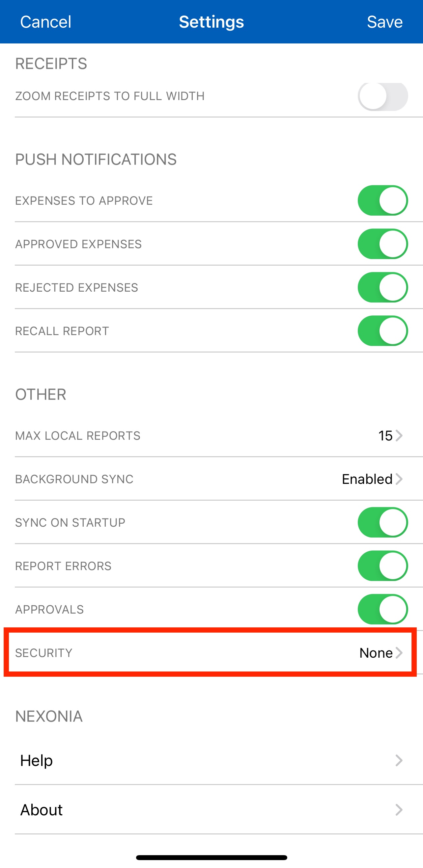Disable the Sync on Startup switch
The height and width of the screenshot is (868, 423).
click(x=382, y=523)
